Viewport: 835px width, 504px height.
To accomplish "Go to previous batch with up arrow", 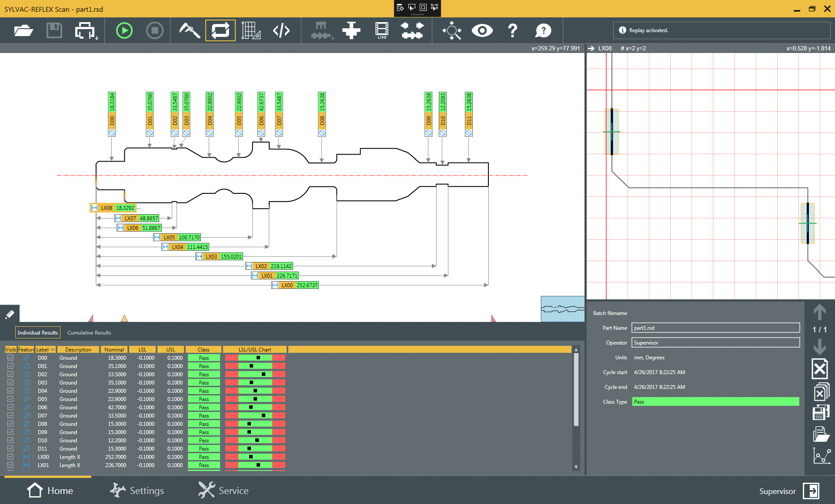I will (820, 312).
